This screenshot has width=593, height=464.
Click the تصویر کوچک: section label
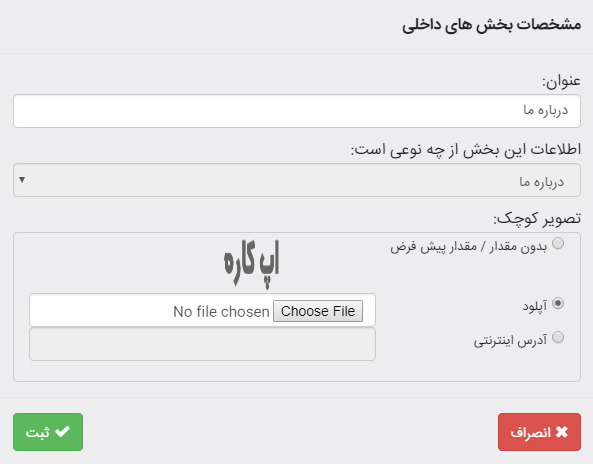537,219
